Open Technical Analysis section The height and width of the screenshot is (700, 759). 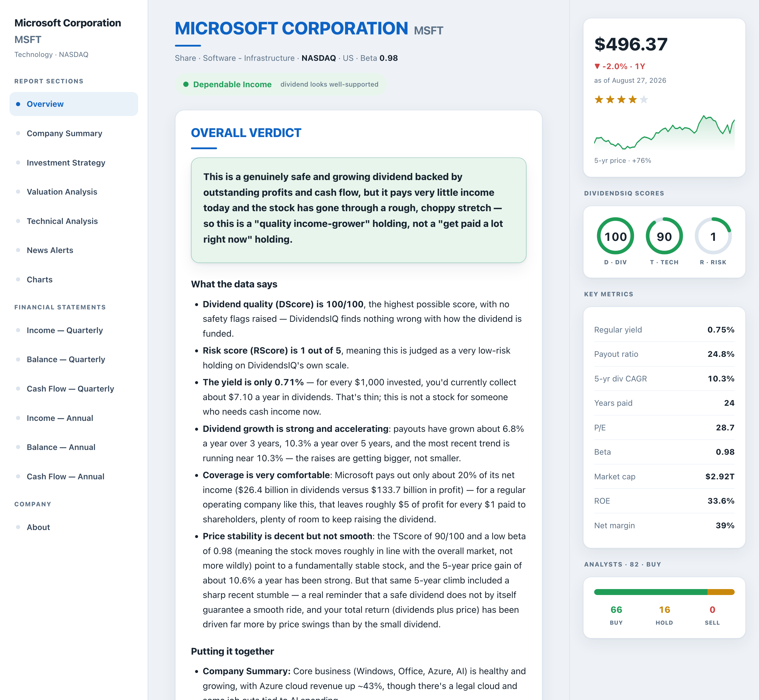tap(74, 221)
